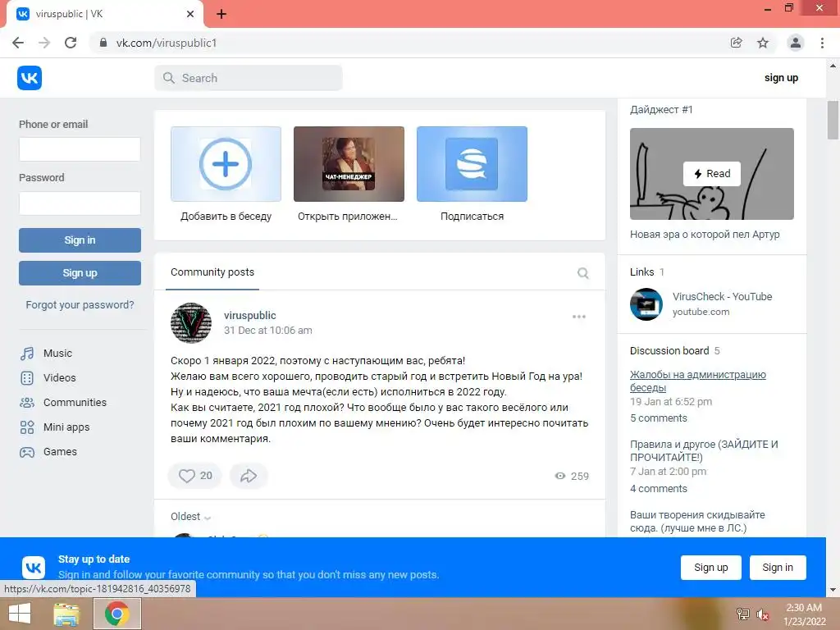Image resolution: width=840 pixels, height=630 pixels.
Task: Click '4 comments' under Правила topic
Action: point(659,489)
